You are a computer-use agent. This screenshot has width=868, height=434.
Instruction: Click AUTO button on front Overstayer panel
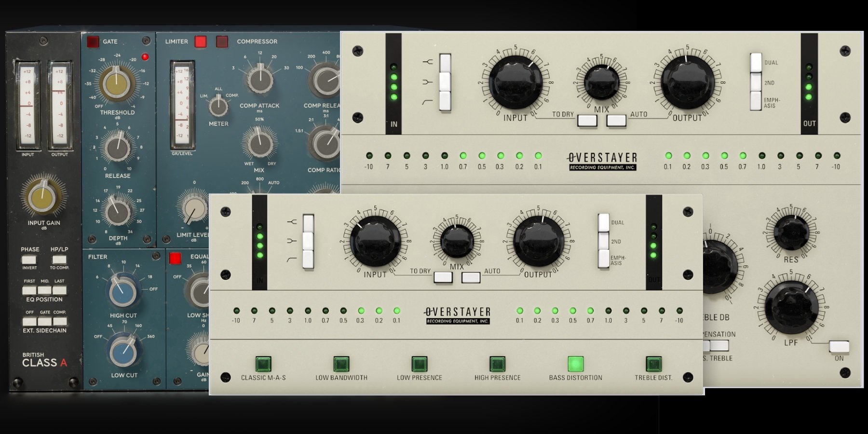(x=471, y=277)
